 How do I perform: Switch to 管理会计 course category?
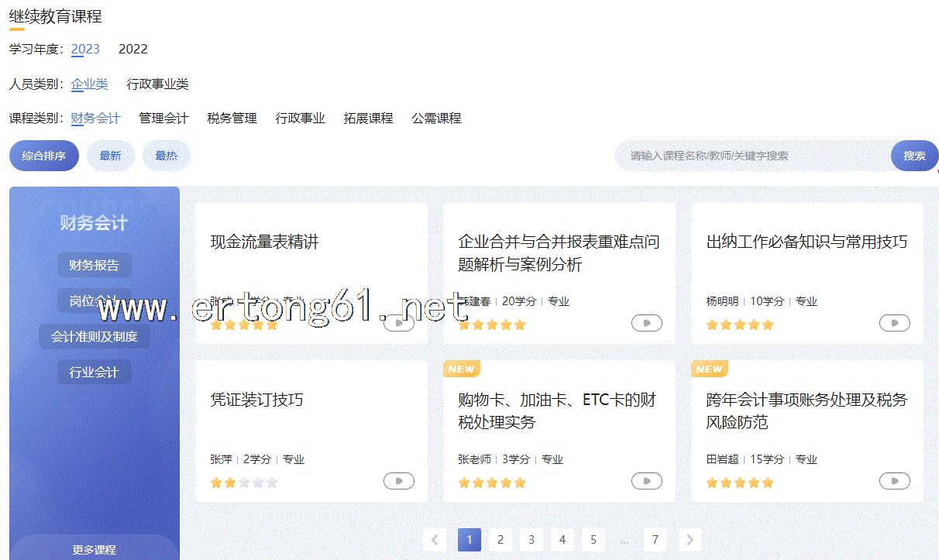[x=163, y=119]
